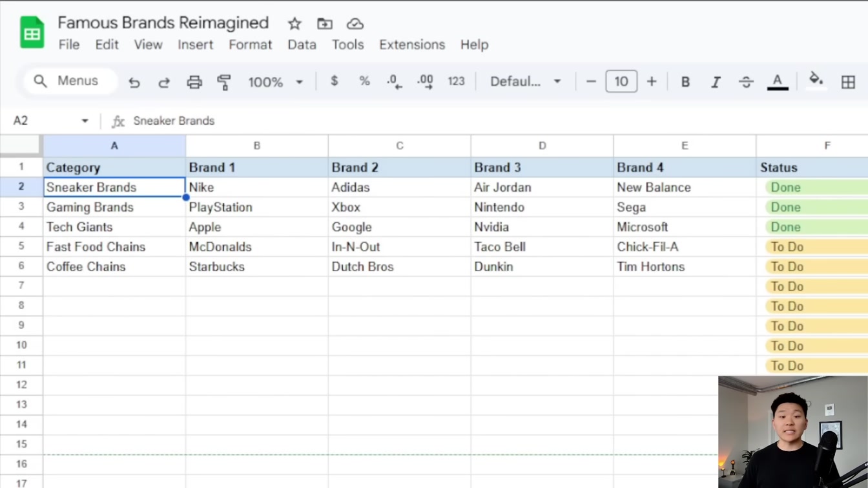868x488 pixels.
Task: Open the borders tool
Action: tap(848, 82)
